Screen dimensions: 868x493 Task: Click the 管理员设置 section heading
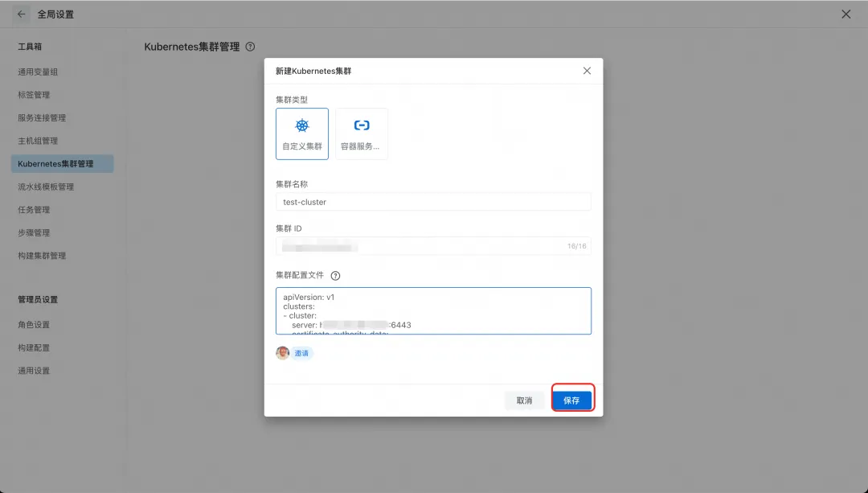pos(38,300)
